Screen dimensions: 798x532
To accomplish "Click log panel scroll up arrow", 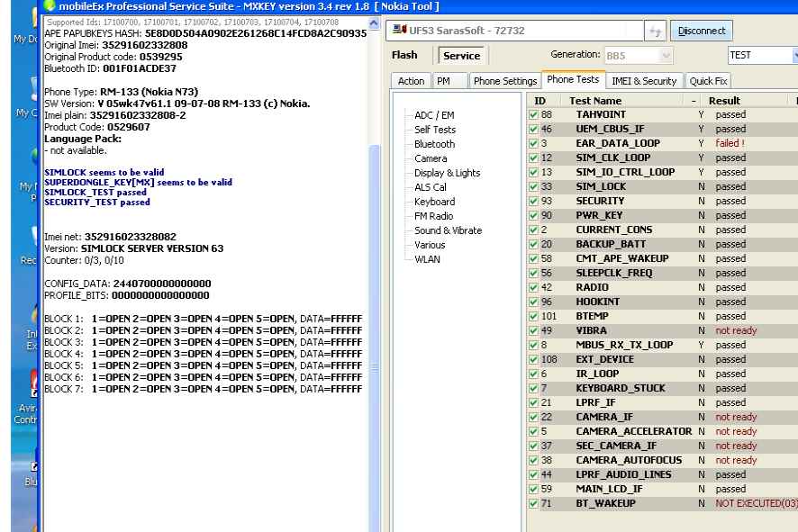I will [374, 23].
